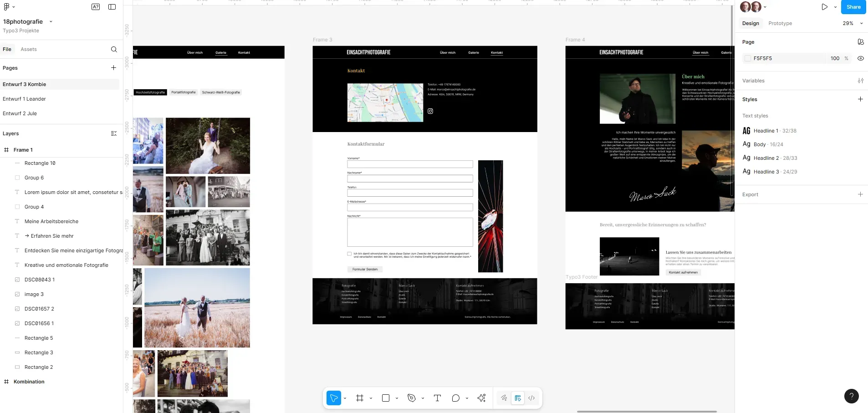
Task: Open the Variables settings icon
Action: tap(860, 81)
